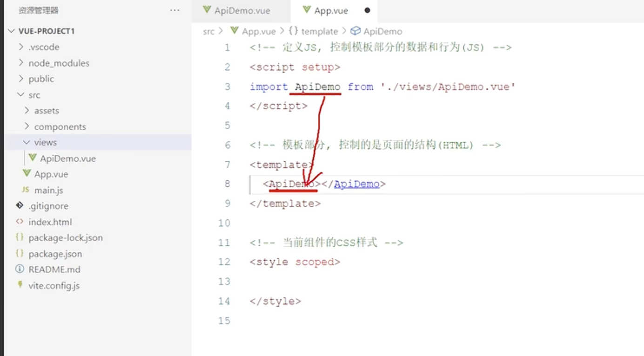The width and height of the screenshot is (644, 356).
Task: Click the Vue icon beside ApiDemo.vue in the file tree
Action: 33,158
